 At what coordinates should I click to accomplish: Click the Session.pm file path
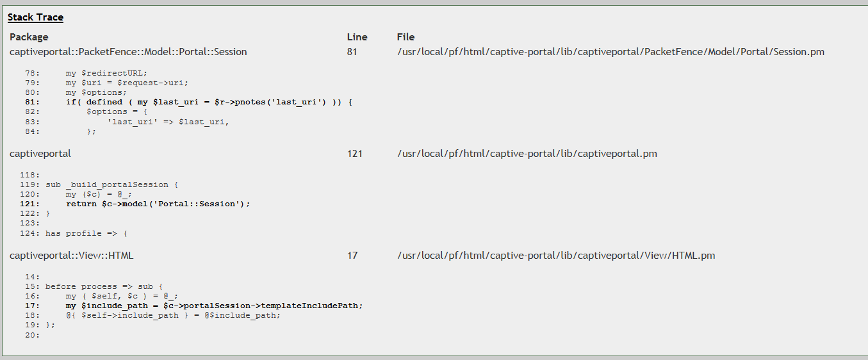[x=610, y=52]
